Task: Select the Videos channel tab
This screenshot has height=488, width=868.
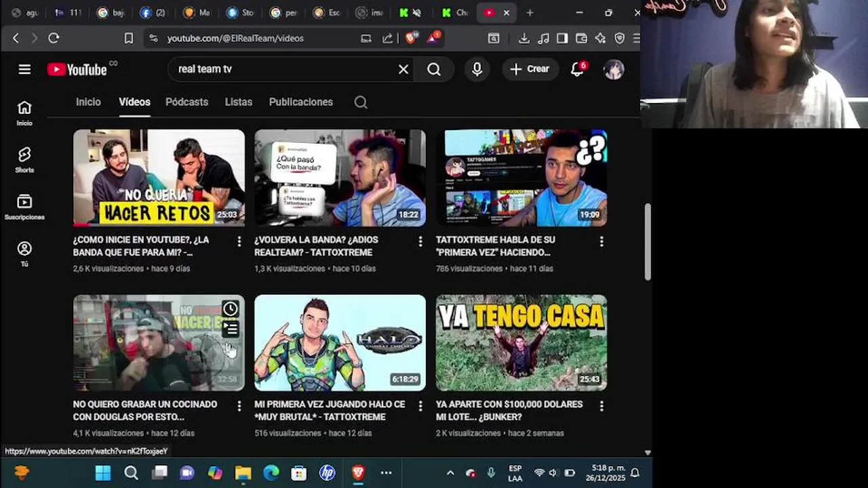Action: tap(134, 102)
